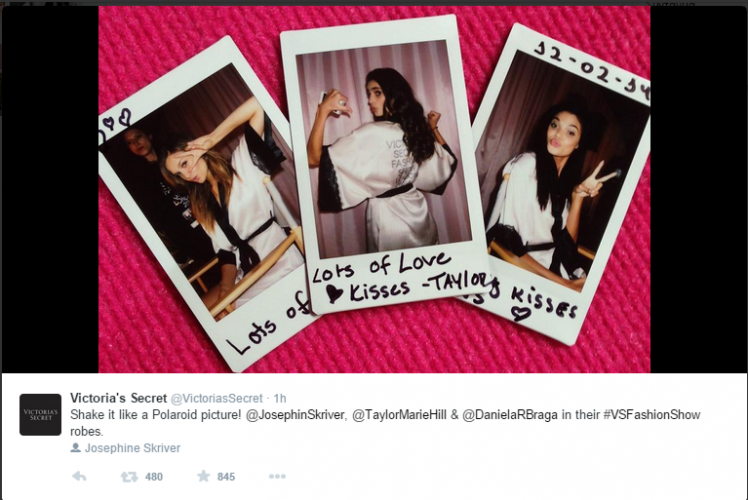Open the @DanielaRBraga mention
The width and height of the screenshot is (748, 500).
(x=510, y=415)
